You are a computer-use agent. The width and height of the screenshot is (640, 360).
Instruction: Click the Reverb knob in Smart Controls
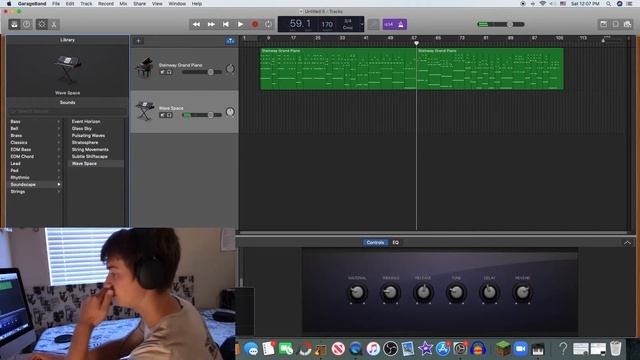click(522, 292)
